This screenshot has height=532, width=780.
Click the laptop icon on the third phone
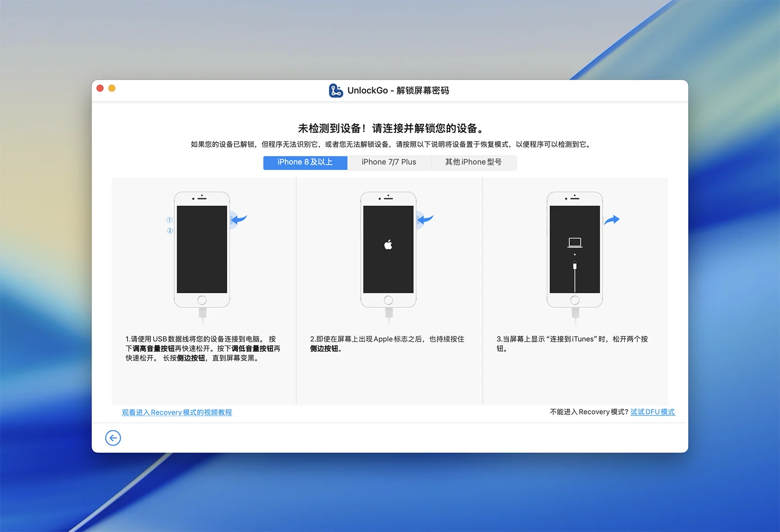tap(574, 242)
